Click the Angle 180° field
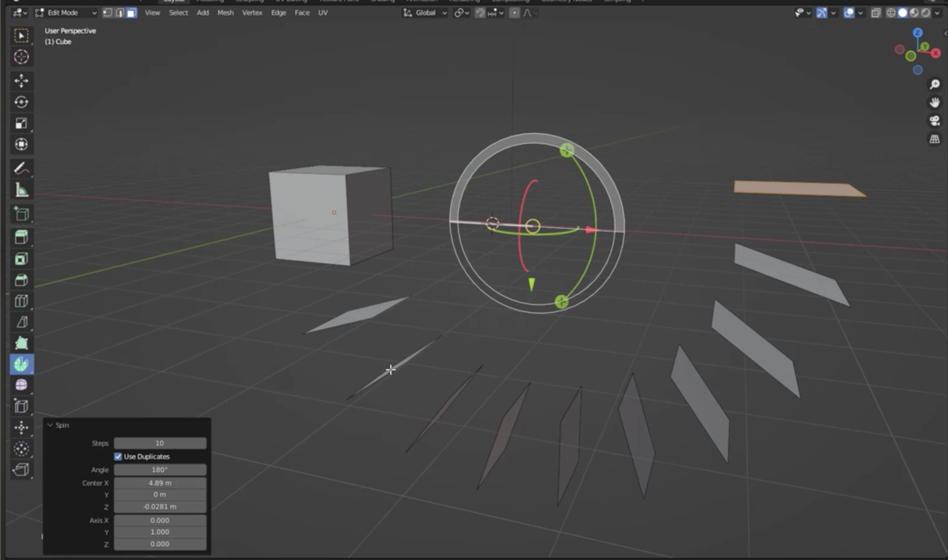 point(160,470)
